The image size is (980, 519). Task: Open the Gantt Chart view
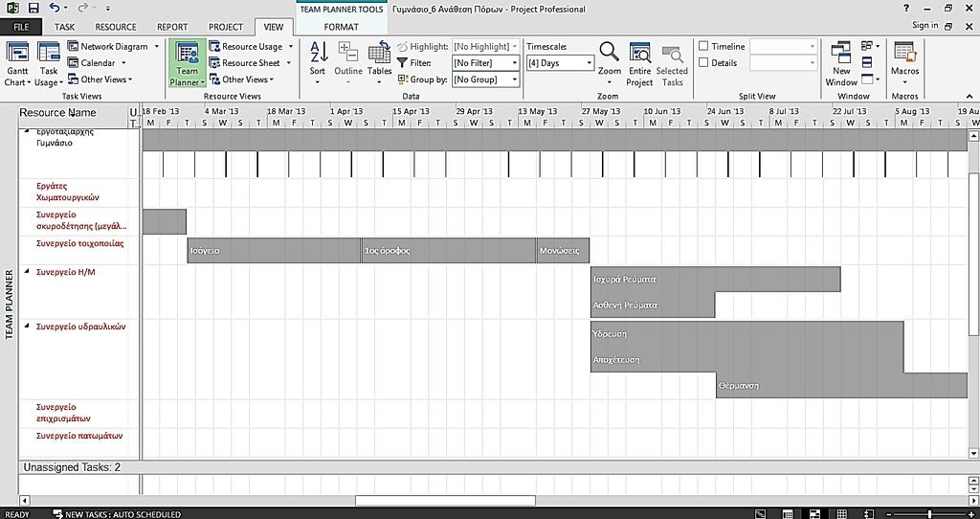click(x=17, y=64)
